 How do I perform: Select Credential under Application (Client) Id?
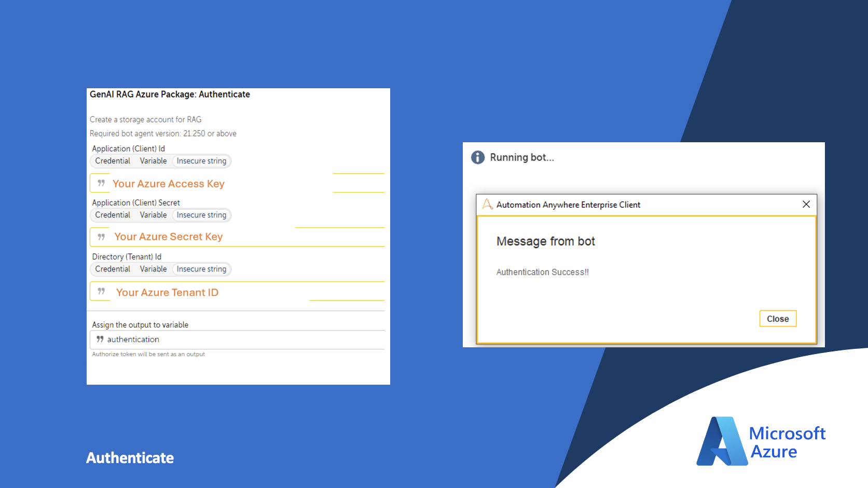[113, 161]
